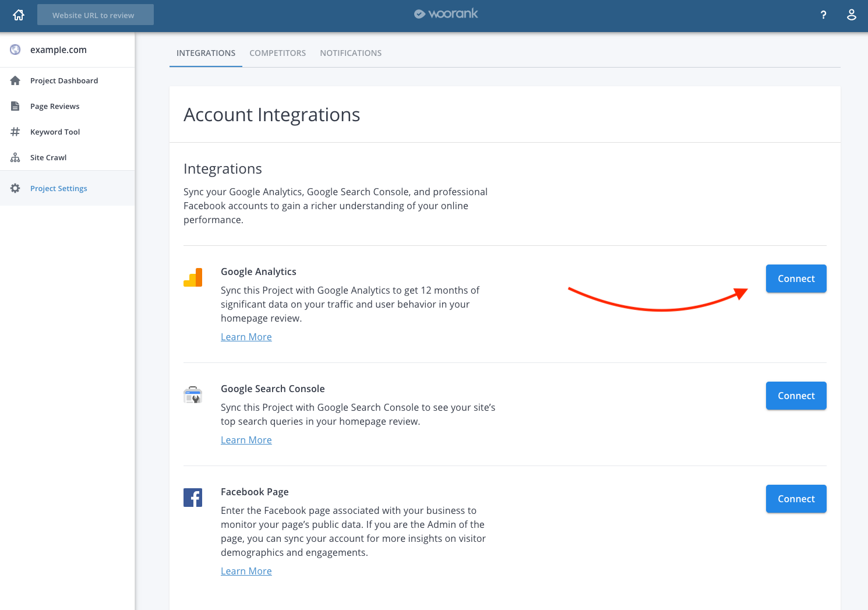This screenshot has width=868, height=610.
Task: Click the Google Analytics heading text
Action: pyautogui.click(x=259, y=271)
